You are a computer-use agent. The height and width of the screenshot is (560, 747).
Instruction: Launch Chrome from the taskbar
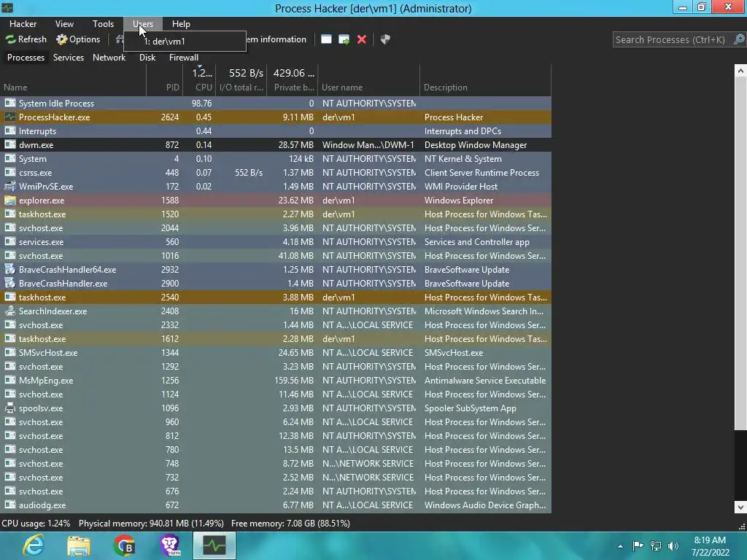124,545
